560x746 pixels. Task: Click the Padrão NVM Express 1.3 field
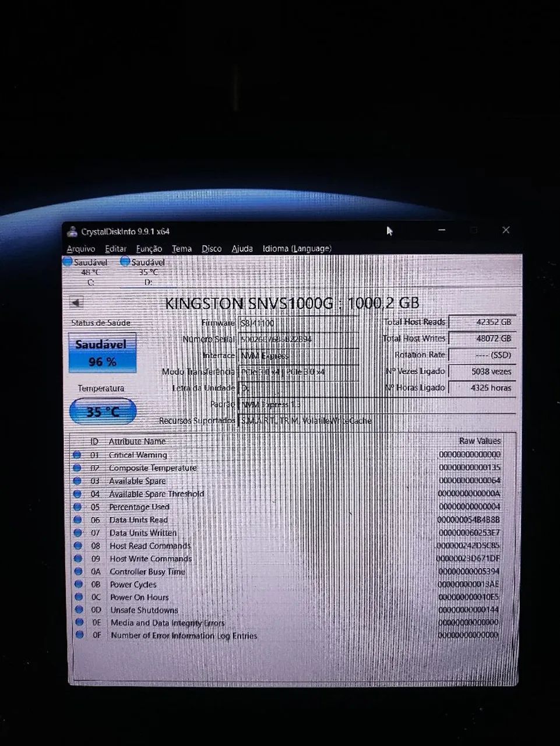[376, 404]
